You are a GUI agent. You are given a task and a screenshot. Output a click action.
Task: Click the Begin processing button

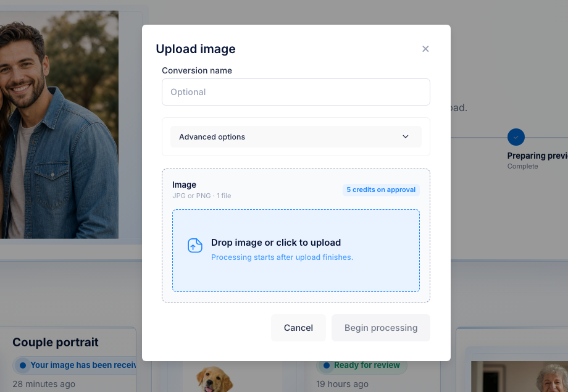coord(381,328)
